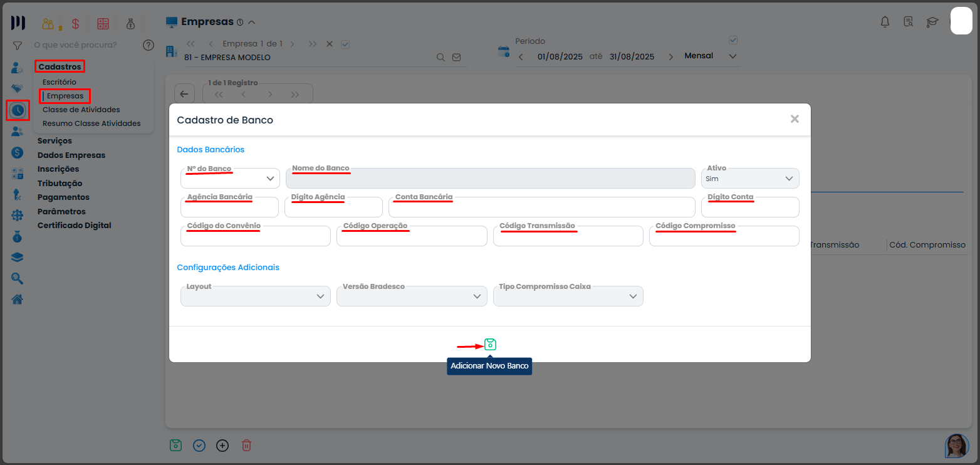Click the Conta Bancária input field
980x465 pixels.
541,208
